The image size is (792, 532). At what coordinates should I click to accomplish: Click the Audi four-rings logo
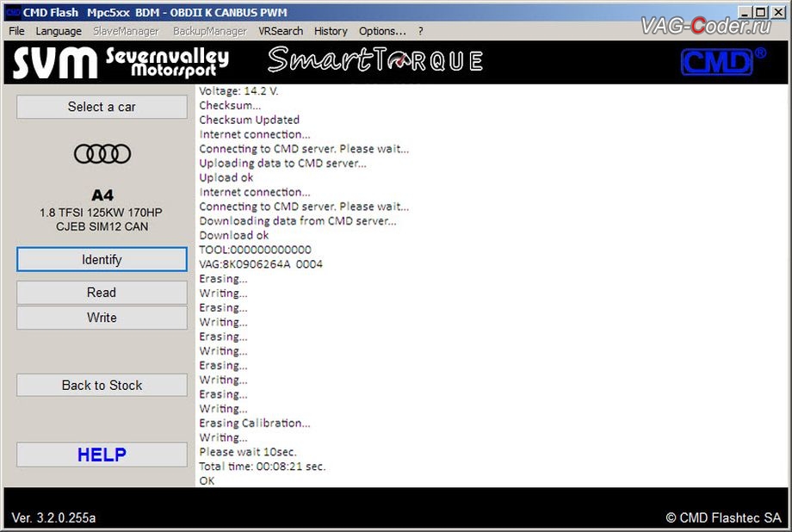coord(102,154)
